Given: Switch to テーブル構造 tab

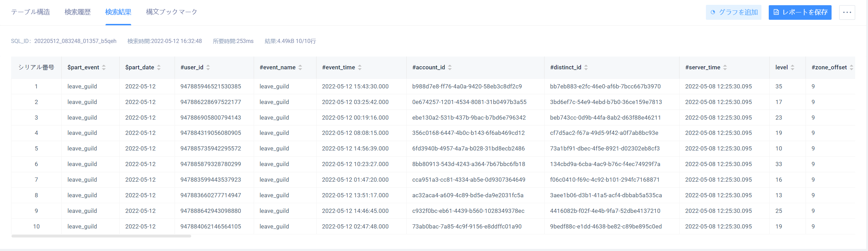Looking at the screenshot, I should click(31, 12).
